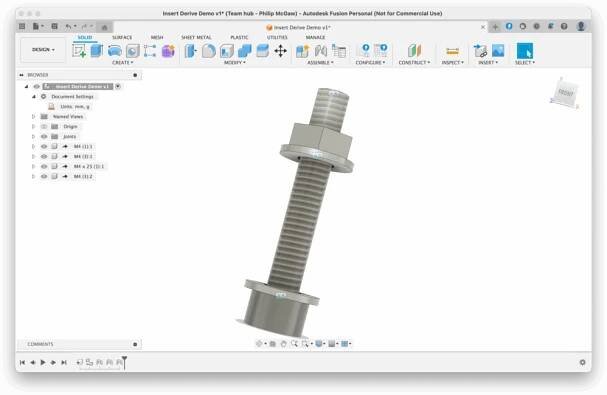Select the Measure tool in Inspect
607x395 pixels.
pos(452,51)
